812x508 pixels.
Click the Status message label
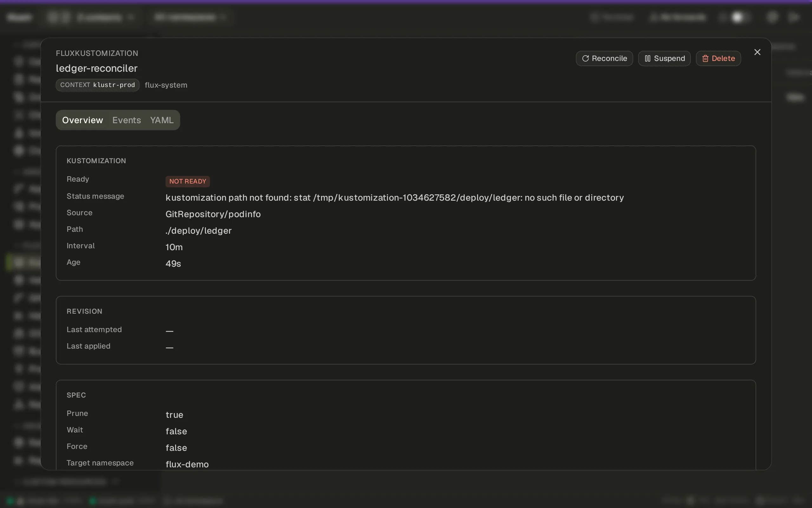point(95,196)
